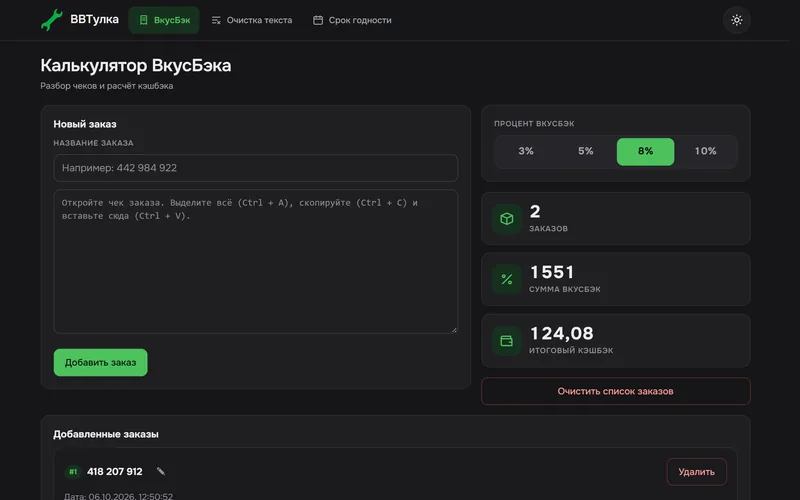Click the textarea resize handle corner

click(x=454, y=330)
